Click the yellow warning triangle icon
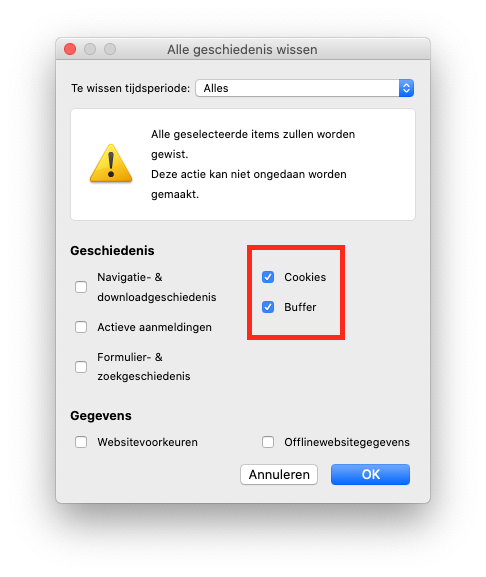Screen dimensions: 486x577 [111, 164]
